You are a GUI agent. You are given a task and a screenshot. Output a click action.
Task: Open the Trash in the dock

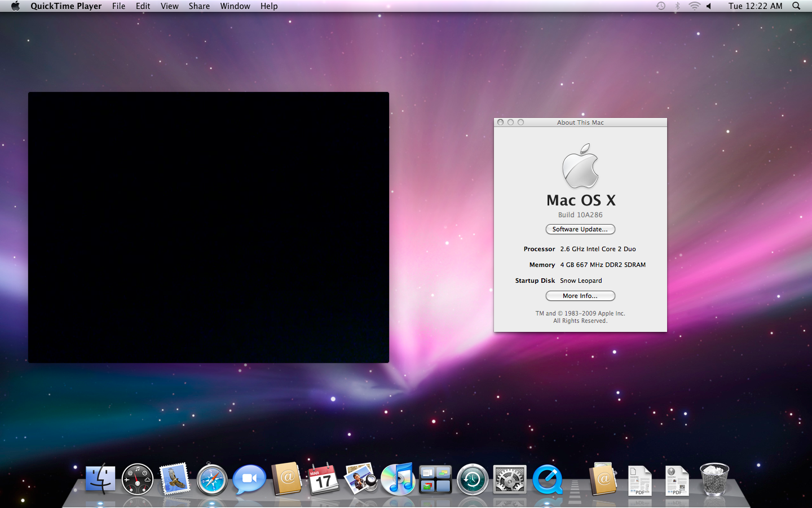[x=714, y=479]
